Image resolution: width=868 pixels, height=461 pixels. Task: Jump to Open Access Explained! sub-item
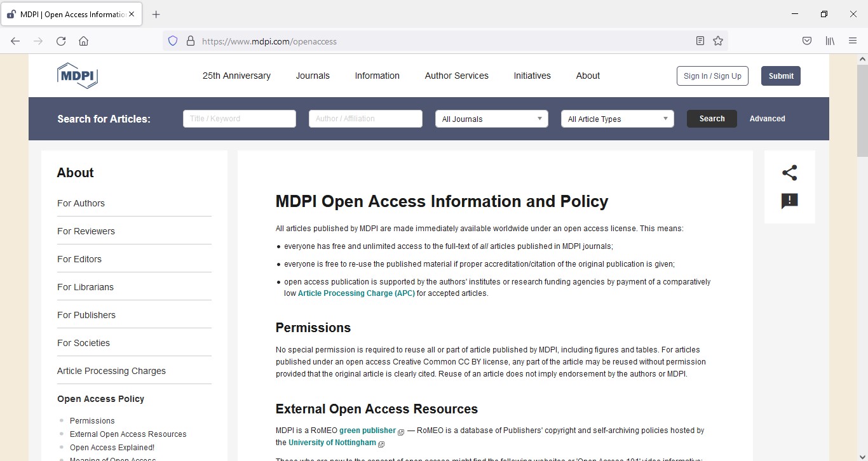[x=112, y=448]
